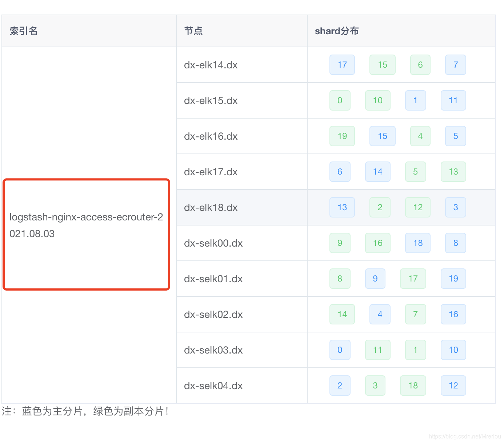Screen dimensions: 504x443
Task: Select node dx-elk17.dx
Action: point(211,172)
